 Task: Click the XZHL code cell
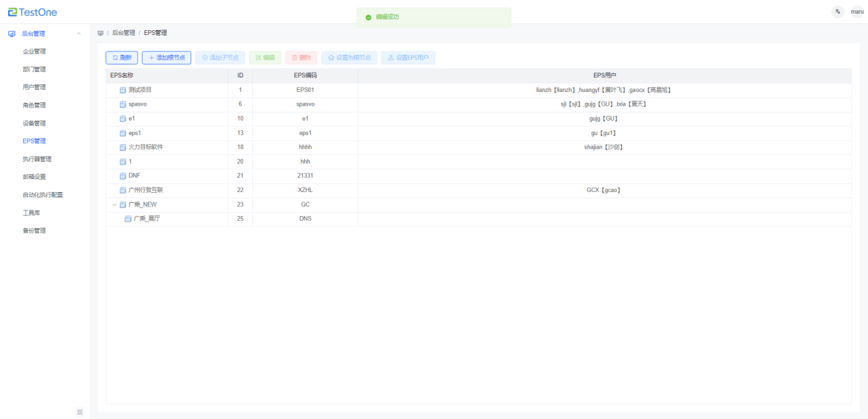click(305, 190)
